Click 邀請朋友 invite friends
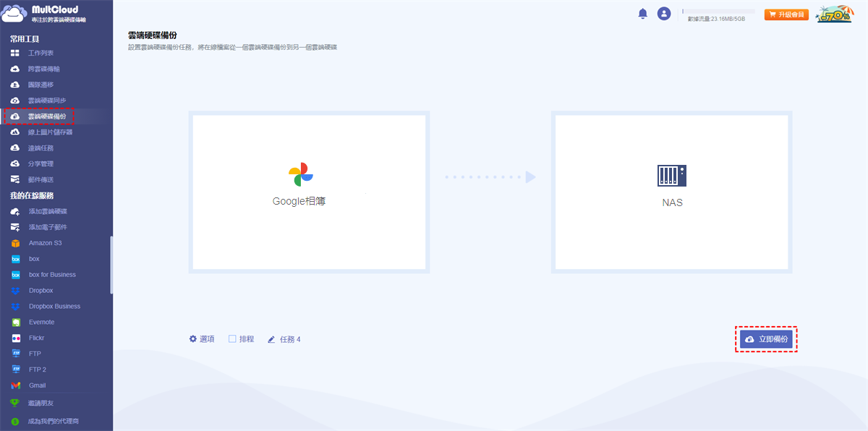868x431 pixels. [x=33, y=404]
